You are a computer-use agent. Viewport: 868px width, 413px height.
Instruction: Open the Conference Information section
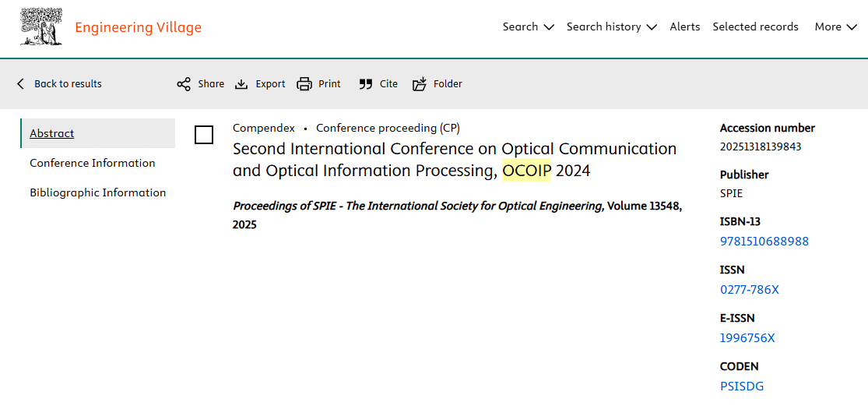point(93,163)
